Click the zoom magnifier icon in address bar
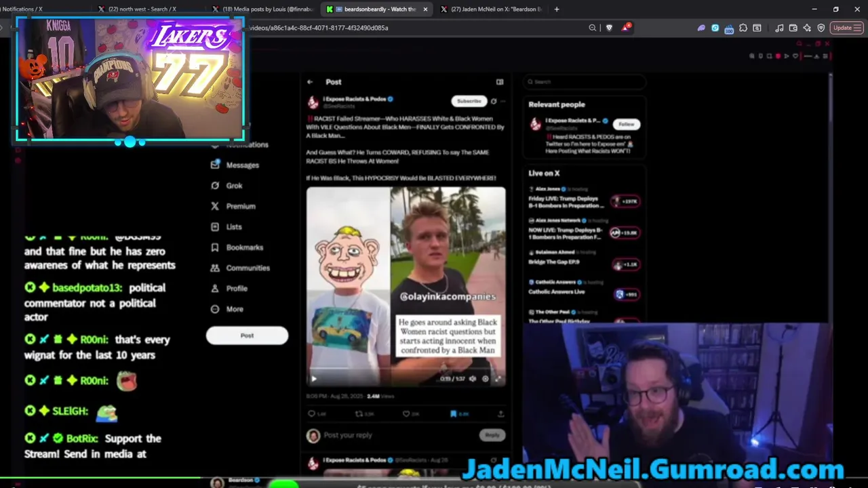The height and width of the screenshot is (488, 868). [x=593, y=28]
